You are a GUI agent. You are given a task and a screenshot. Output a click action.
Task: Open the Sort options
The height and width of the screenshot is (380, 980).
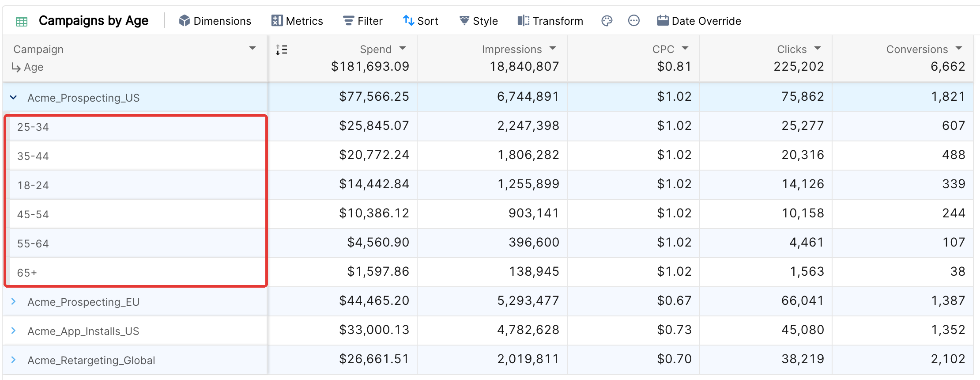pyautogui.click(x=420, y=21)
